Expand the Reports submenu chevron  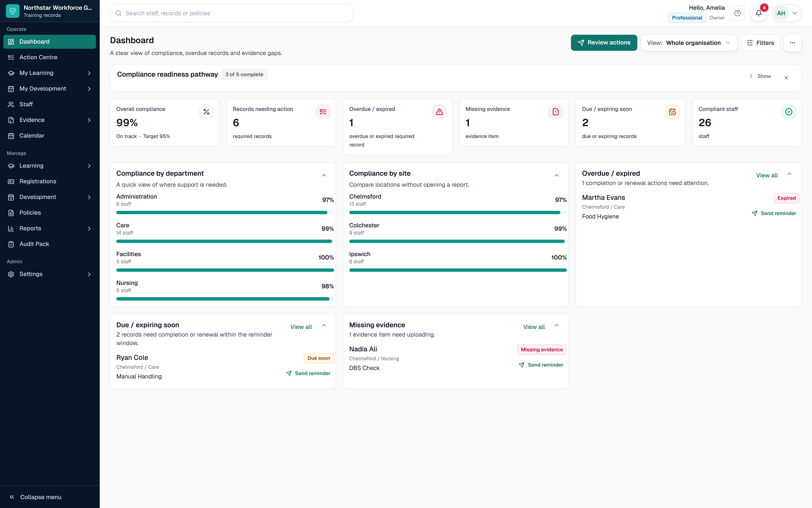coord(89,228)
